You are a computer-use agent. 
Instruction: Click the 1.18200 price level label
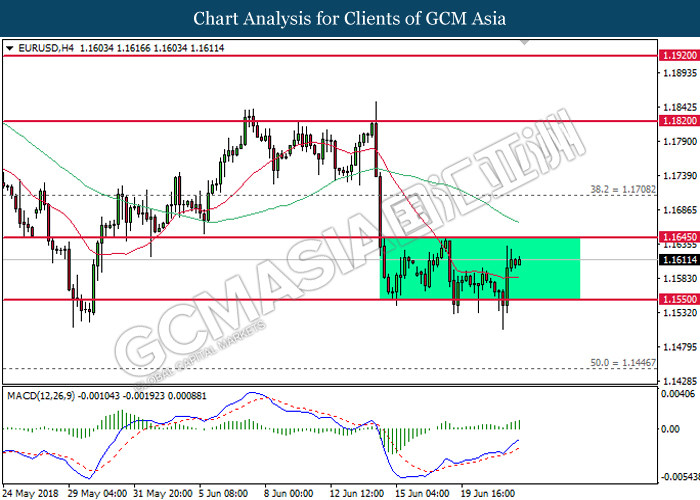tap(679, 121)
